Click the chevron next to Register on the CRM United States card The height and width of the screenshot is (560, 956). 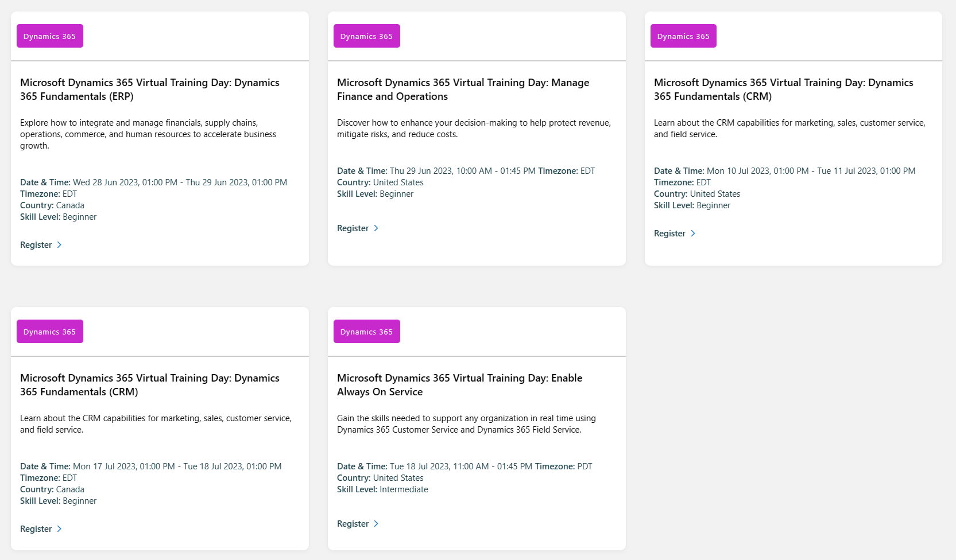(x=694, y=233)
